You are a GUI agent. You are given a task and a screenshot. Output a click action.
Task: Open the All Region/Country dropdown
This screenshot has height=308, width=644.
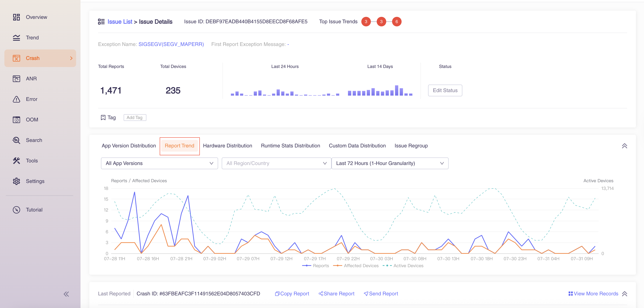pos(276,163)
